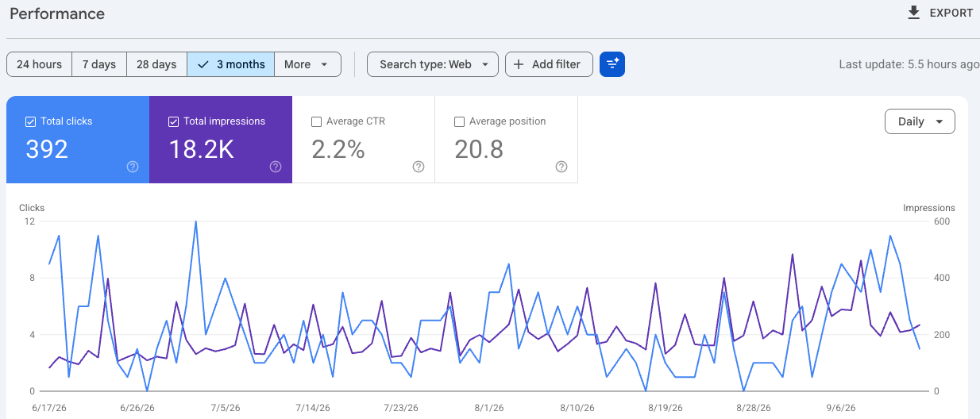Click the 600 impressions axis value

coord(942,221)
